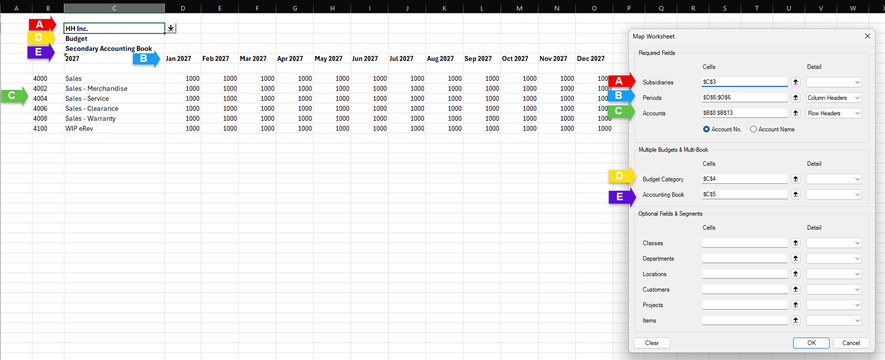Screen dimensions: 885x360
Task: Click the range picker icon for Classes
Action: tap(796, 243)
